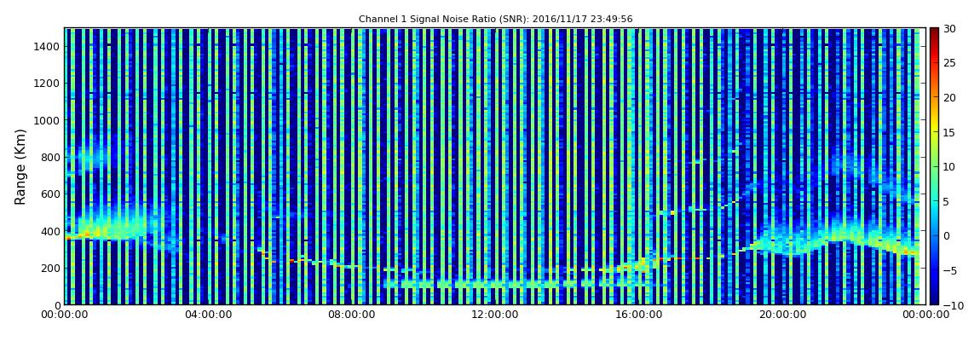980x347 pixels.
Task: Click the 600 range tick label
Action: coord(50,194)
